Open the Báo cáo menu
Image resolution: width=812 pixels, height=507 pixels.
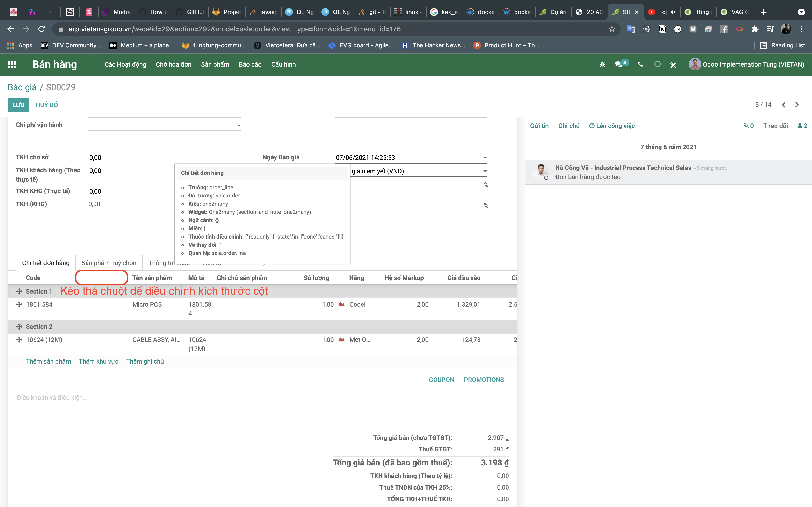coord(250,64)
